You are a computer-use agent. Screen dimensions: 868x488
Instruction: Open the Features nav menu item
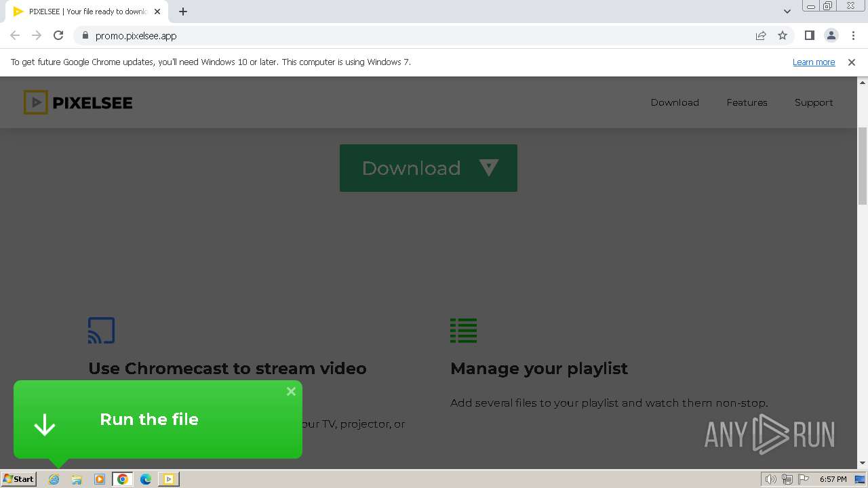[747, 102]
